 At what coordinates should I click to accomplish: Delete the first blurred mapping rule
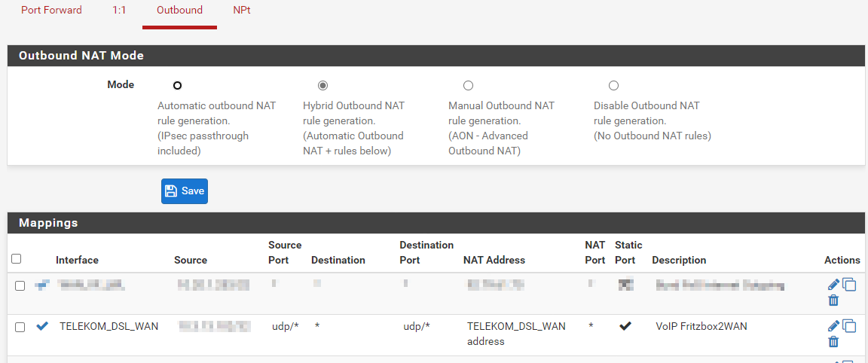(x=833, y=300)
